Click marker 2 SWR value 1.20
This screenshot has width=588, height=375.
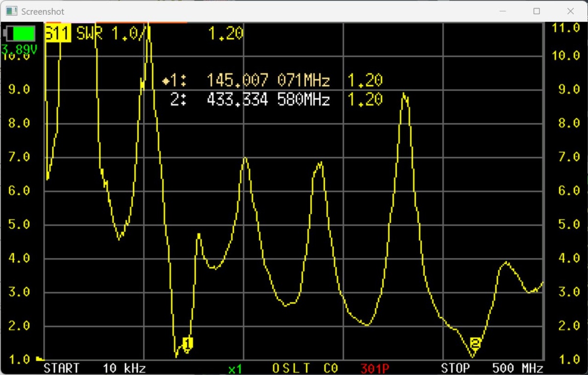pos(365,100)
